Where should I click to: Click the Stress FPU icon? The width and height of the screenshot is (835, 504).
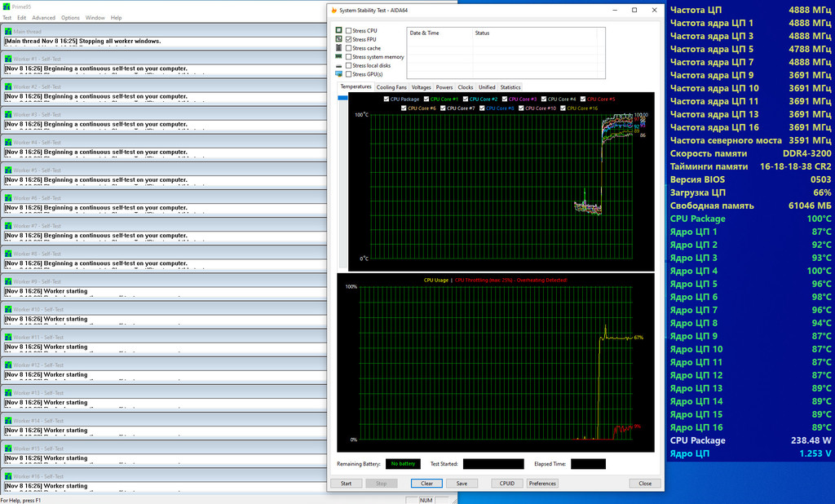[x=338, y=39]
